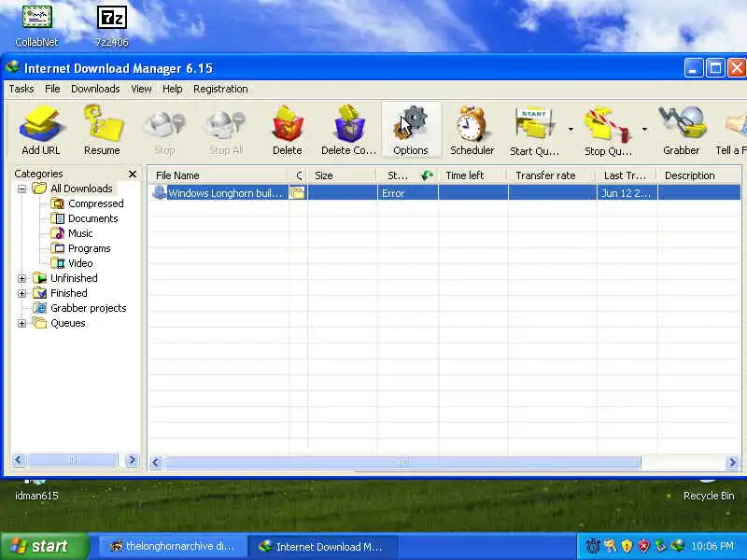This screenshot has height=560, width=747.
Task: Open the View menu
Action: 141,89
